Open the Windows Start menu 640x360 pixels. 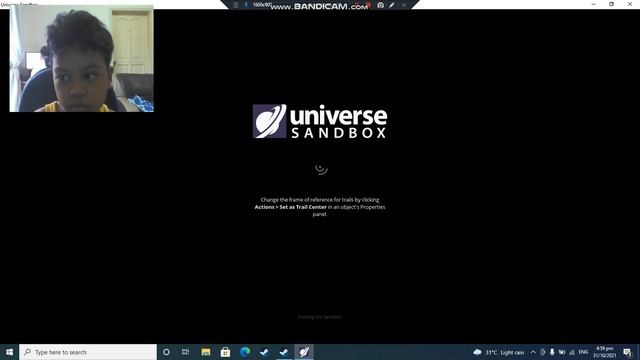click(x=9, y=352)
